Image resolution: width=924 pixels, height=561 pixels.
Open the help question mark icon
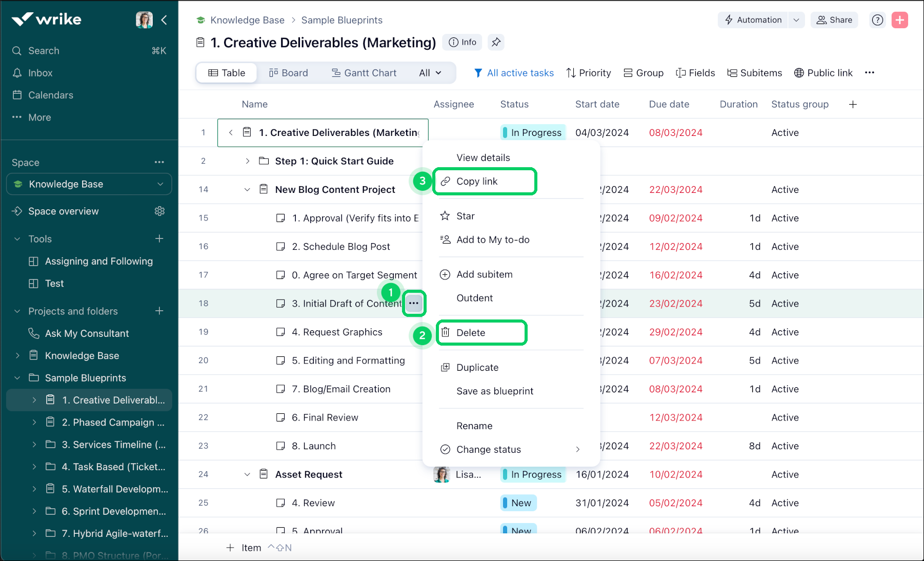tap(877, 20)
